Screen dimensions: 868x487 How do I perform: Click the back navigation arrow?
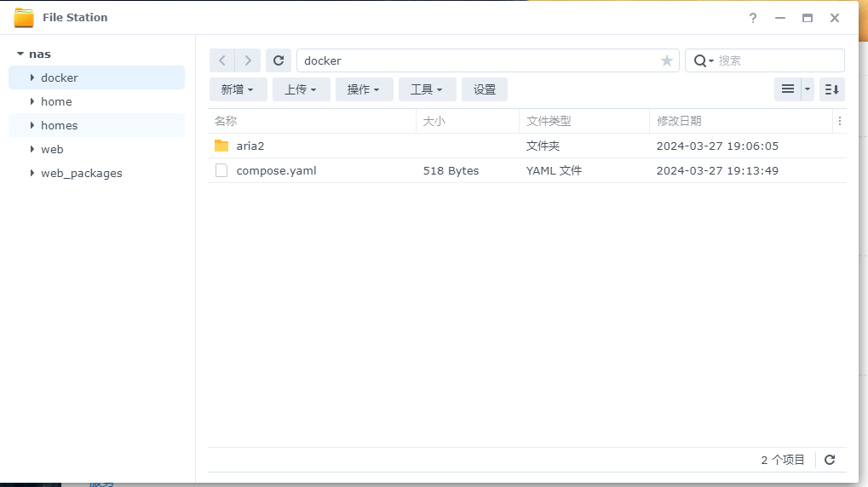point(222,60)
